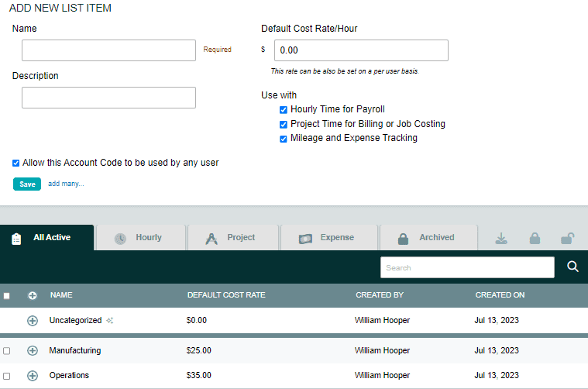Screen dimensions: 588x389
Task: Click the plus icon in header row
Action: 33,295
